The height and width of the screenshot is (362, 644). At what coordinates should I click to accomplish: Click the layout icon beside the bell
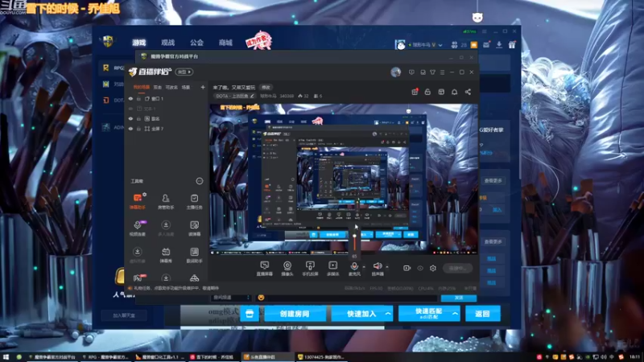click(441, 92)
